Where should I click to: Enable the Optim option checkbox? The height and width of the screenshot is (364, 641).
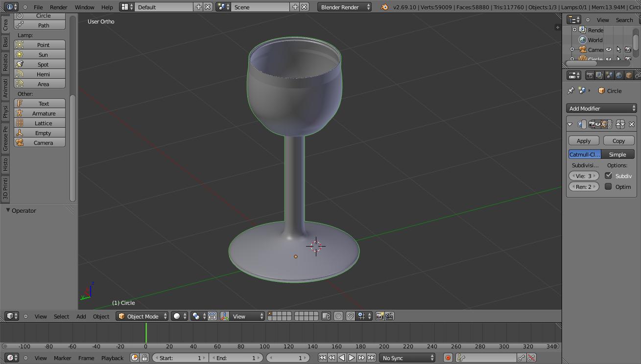(608, 186)
